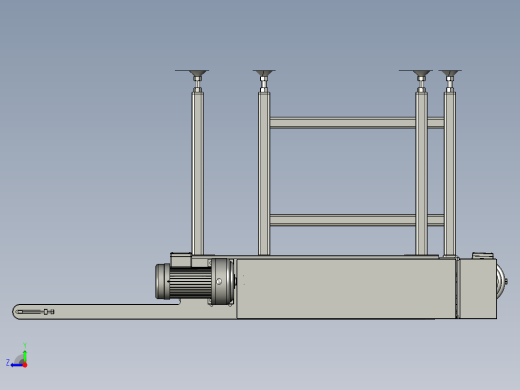Viewport: 520px width, 390px height.
Task: Select the leftmost vertical support leg
Action: pos(197,173)
